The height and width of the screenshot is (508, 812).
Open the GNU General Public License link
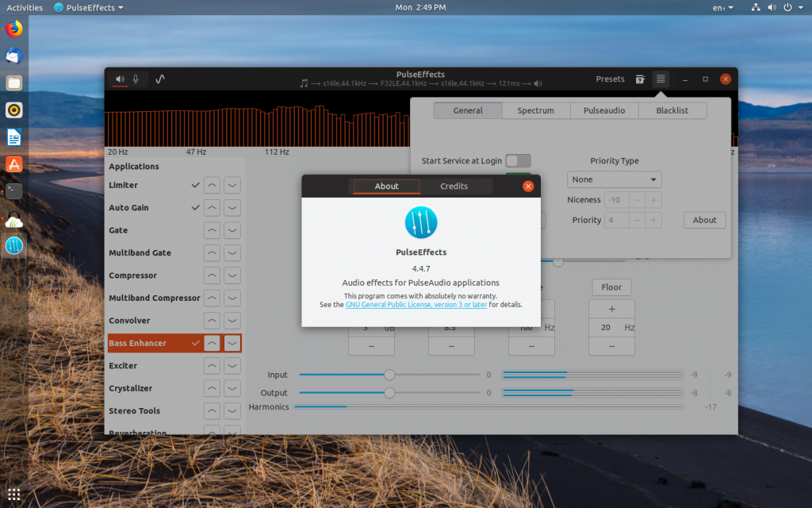tap(416, 305)
